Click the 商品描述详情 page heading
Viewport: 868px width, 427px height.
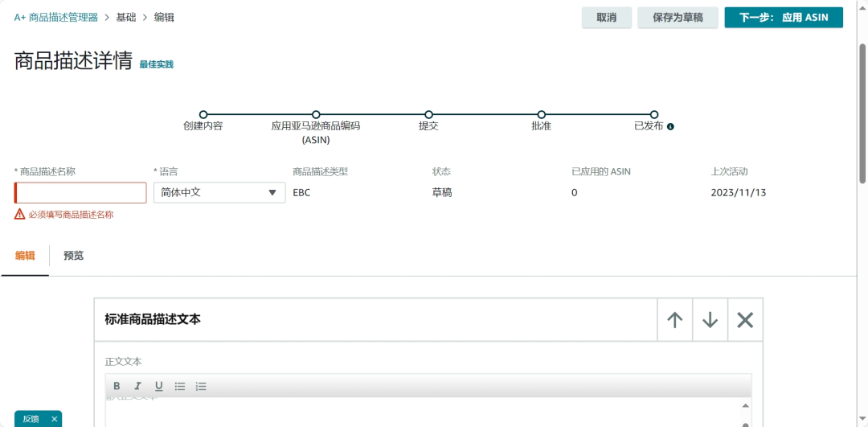pos(73,61)
